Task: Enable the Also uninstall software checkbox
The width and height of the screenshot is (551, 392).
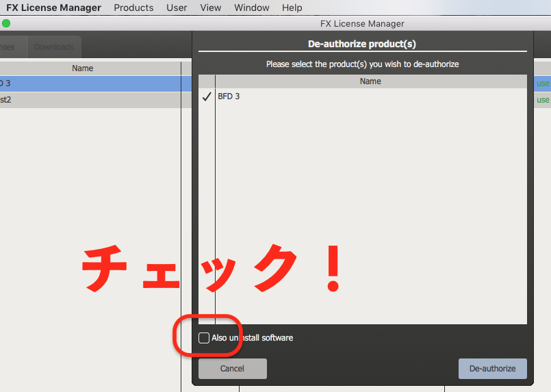Action: (x=204, y=338)
